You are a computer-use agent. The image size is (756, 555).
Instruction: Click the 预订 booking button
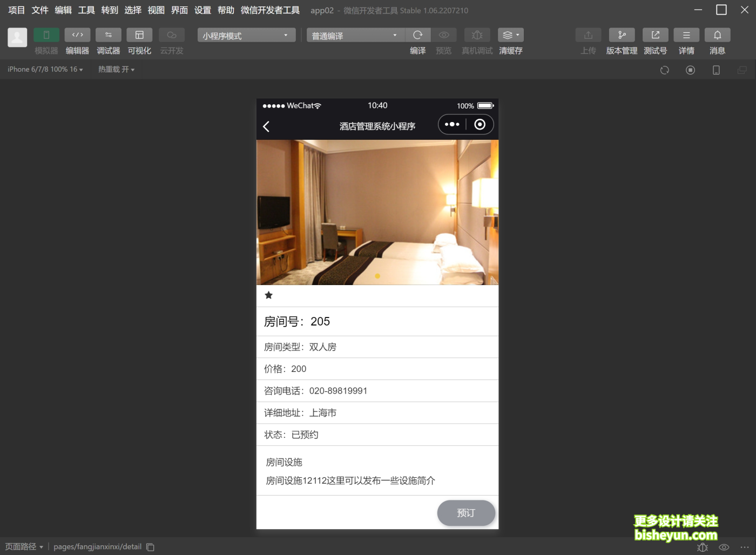pos(466,513)
